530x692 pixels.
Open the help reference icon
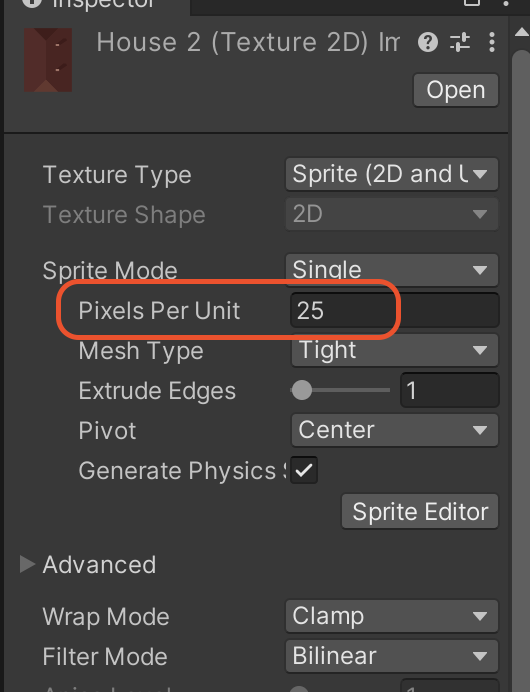tap(428, 42)
